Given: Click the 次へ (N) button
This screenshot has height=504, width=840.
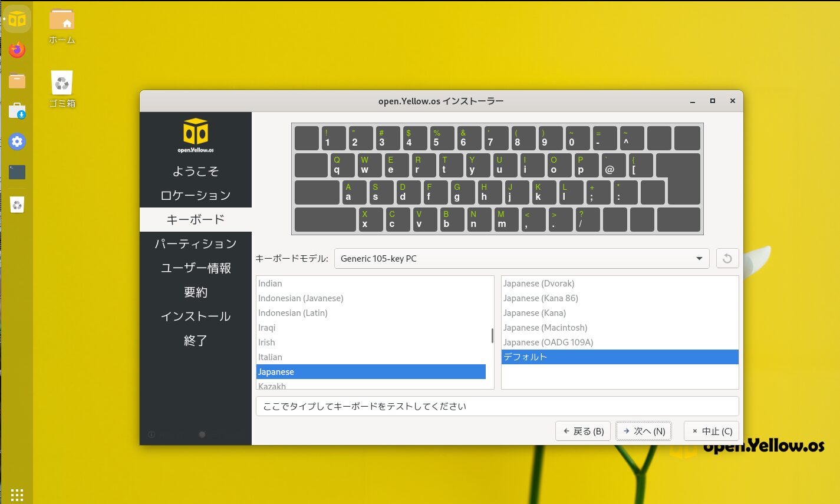Looking at the screenshot, I should (x=644, y=431).
